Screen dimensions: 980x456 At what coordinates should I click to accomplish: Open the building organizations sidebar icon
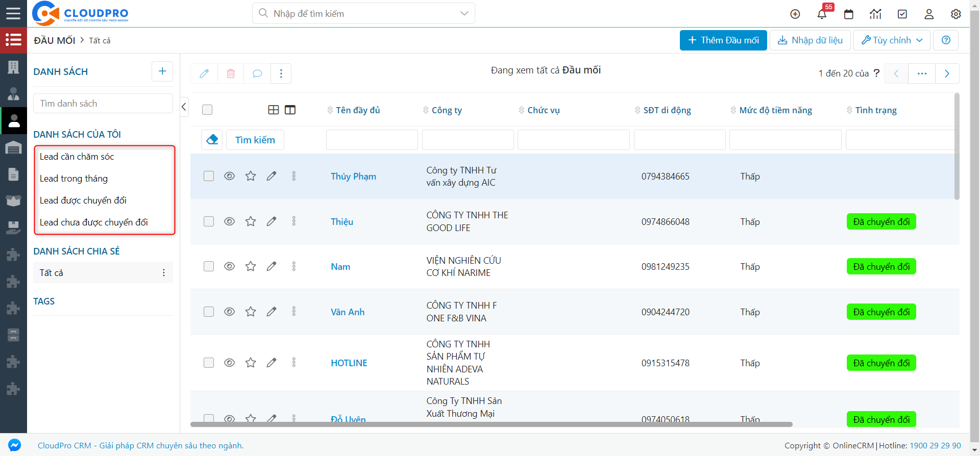point(13,67)
